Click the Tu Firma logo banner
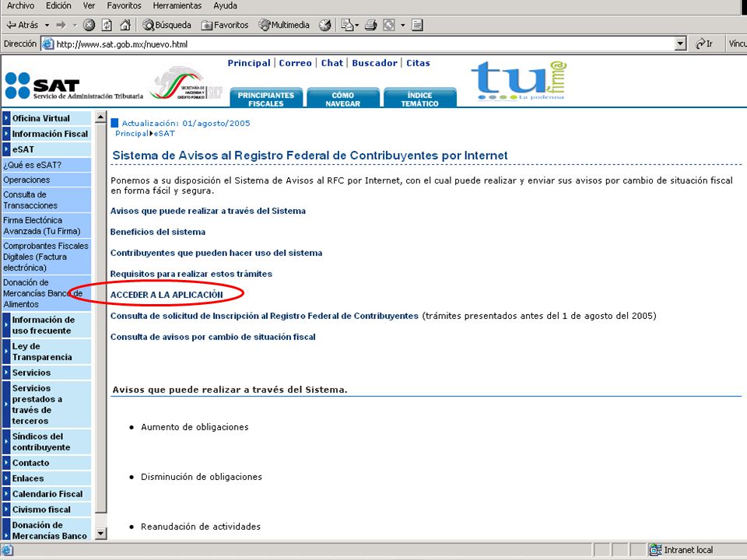The width and height of the screenshot is (747, 560). point(520,80)
